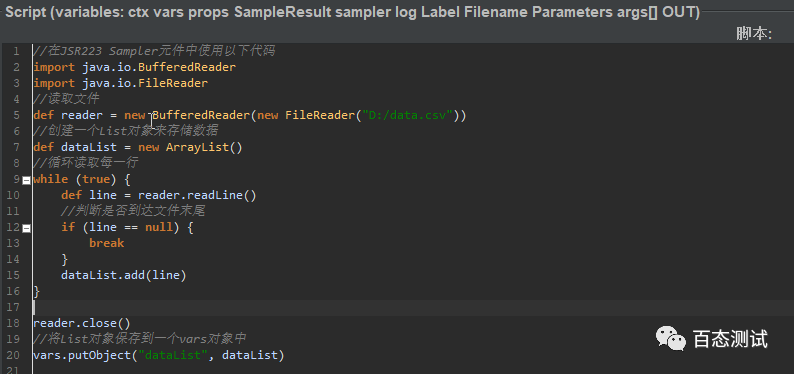The height and width of the screenshot is (374, 794).
Task: Collapse the if block fold marker on line 12
Action: click(26, 228)
